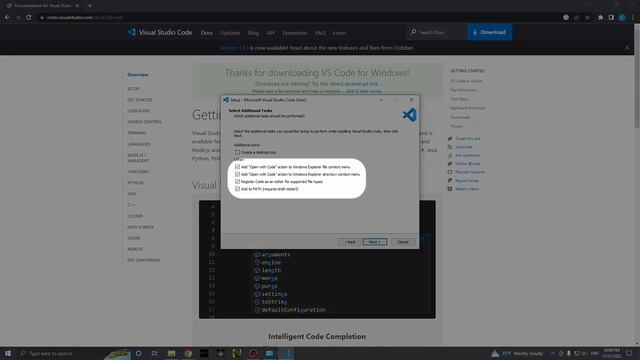
Task: Reload the browser page
Action: tap(29, 18)
